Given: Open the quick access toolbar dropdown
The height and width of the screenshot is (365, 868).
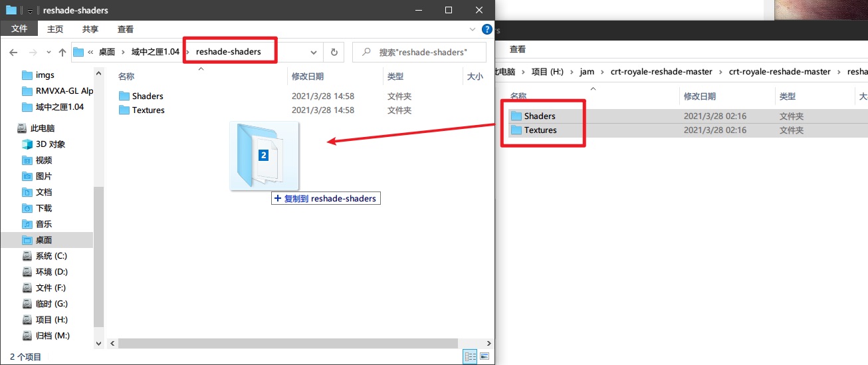Looking at the screenshot, I should 30,11.
